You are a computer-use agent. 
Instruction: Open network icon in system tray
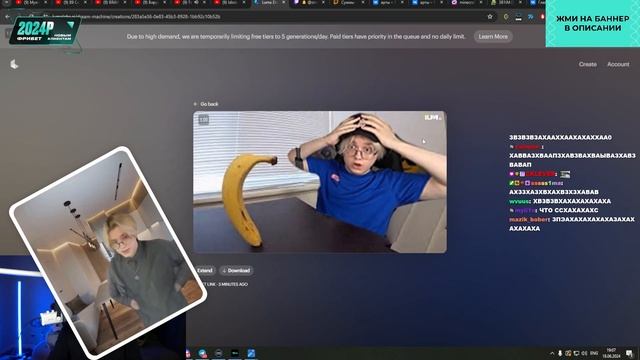tap(576, 353)
